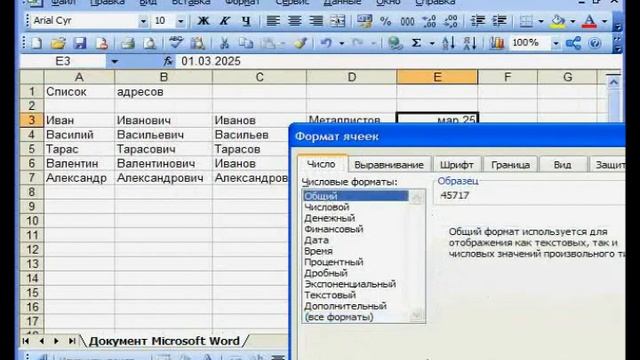Expand the zoom 100% dropdown
Viewport: 640px width, 360px height.
556,43
